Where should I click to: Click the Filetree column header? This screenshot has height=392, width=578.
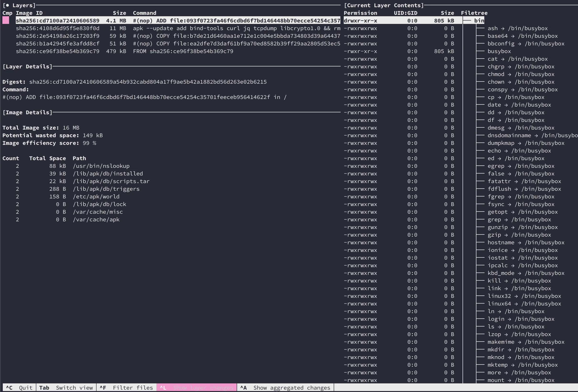tap(474, 13)
